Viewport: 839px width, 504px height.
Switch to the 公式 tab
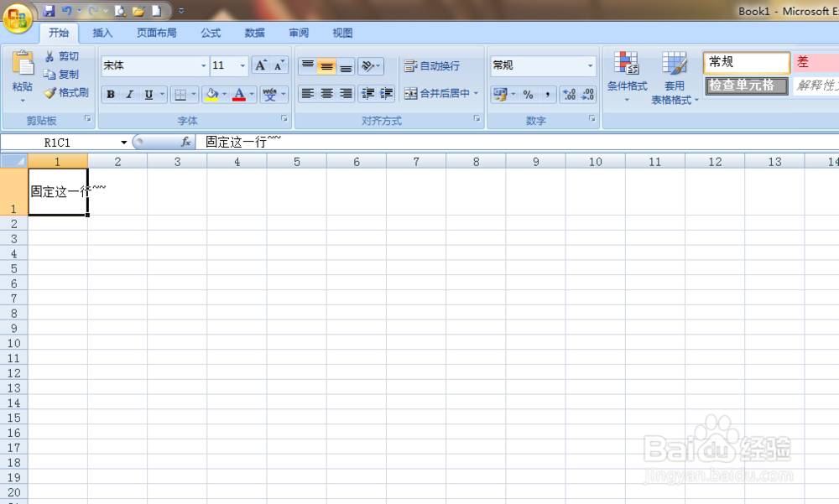[x=211, y=34]
